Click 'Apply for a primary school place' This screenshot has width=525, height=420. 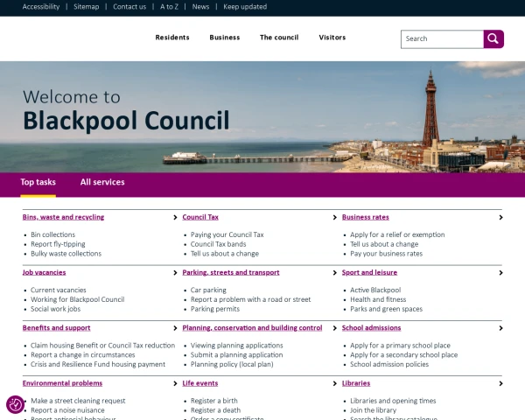point(400,346)
